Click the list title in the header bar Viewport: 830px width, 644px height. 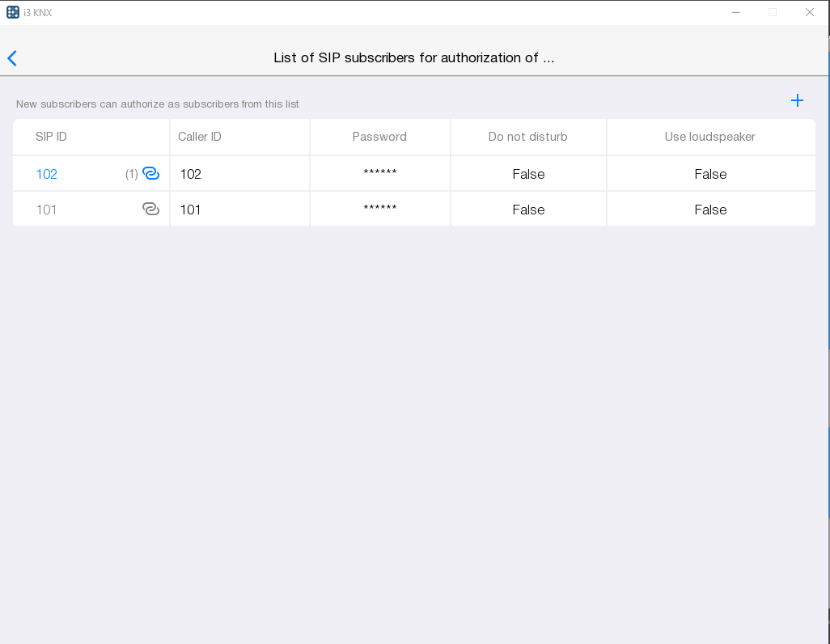[x=413, y=57]
